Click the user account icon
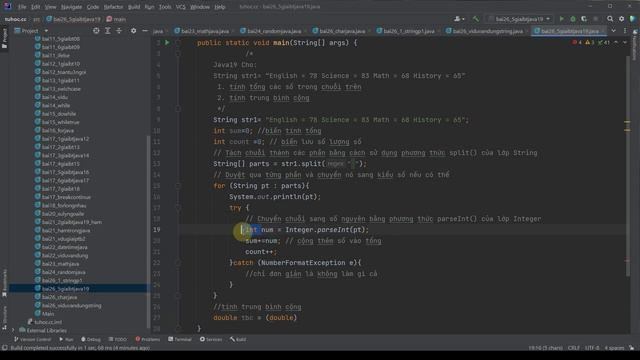The height and width of the screenshot is (360, 640). point(459,19)
